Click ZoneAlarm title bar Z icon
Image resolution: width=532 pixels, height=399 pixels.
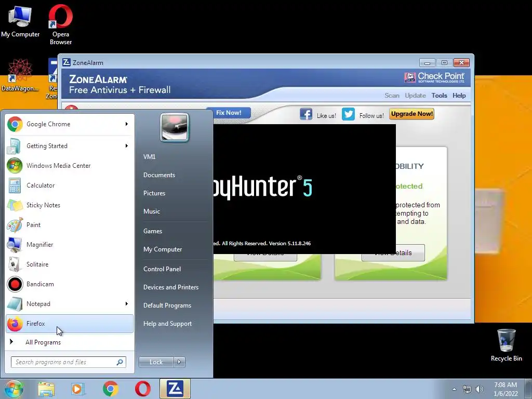[x=66, y=62]
